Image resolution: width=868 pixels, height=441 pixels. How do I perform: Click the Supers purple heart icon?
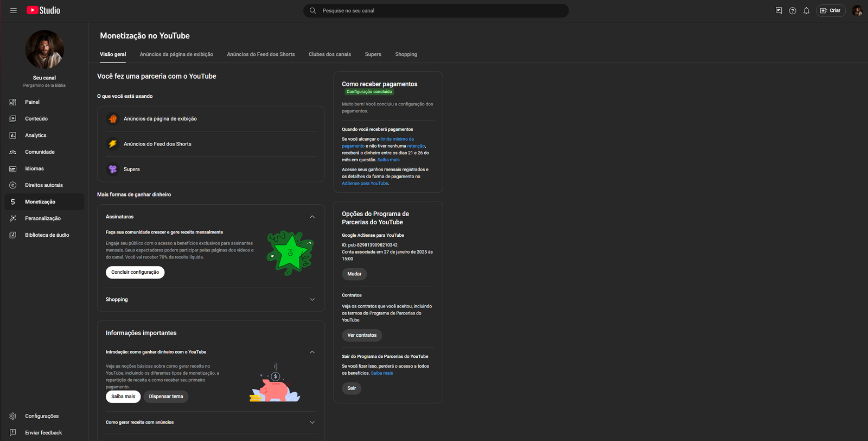(113, 169)
